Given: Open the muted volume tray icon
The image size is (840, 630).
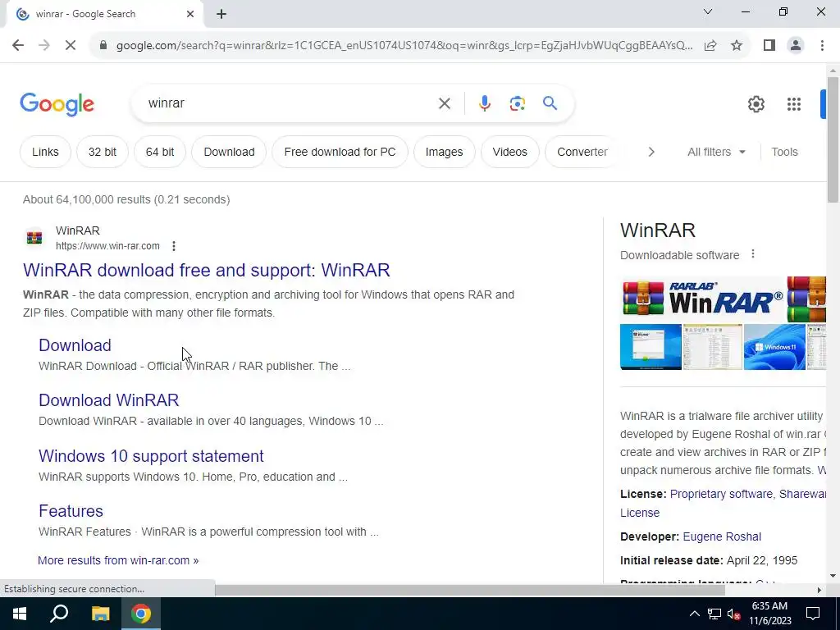Looking at the screenshot, I should pyautogui.click(x=734, y=614).
